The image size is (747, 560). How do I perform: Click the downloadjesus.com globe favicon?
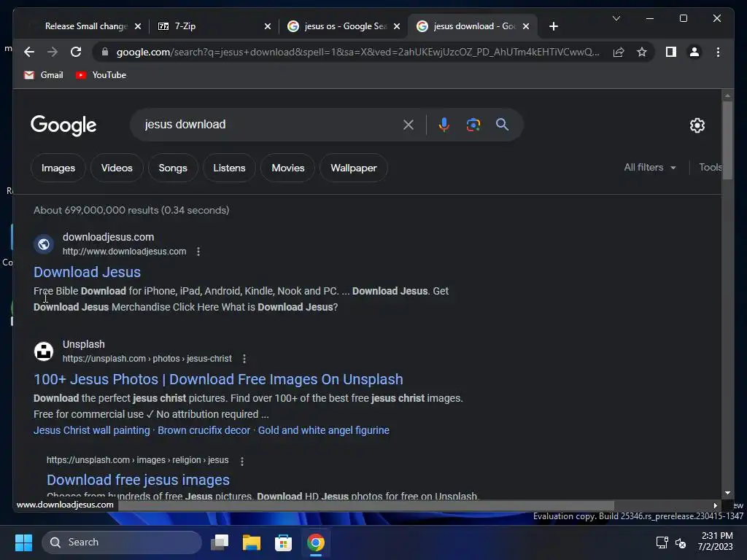(x=43, y=244)
